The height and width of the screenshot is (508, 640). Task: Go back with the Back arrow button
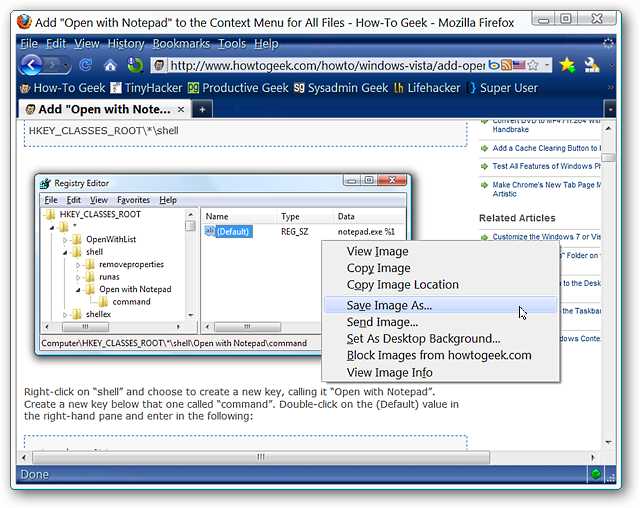31,64
